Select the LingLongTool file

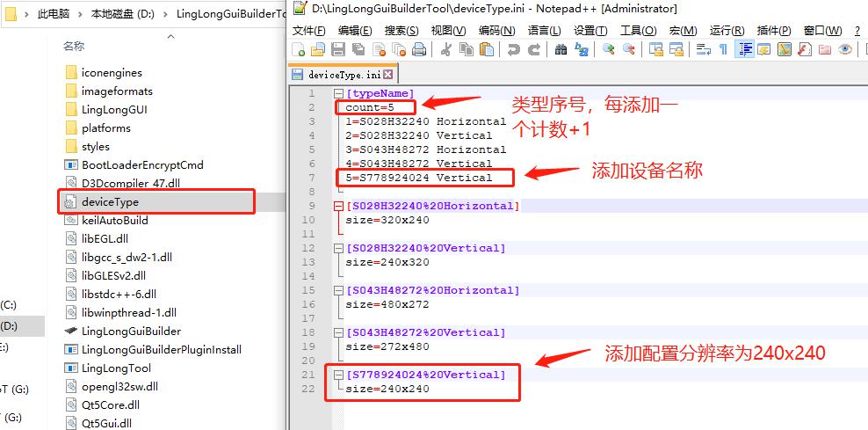coord(116,368)
